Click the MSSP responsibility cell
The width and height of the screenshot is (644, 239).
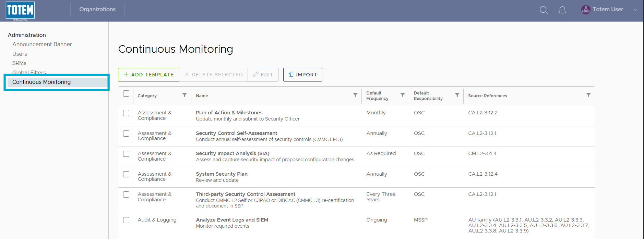coord(421,220)
